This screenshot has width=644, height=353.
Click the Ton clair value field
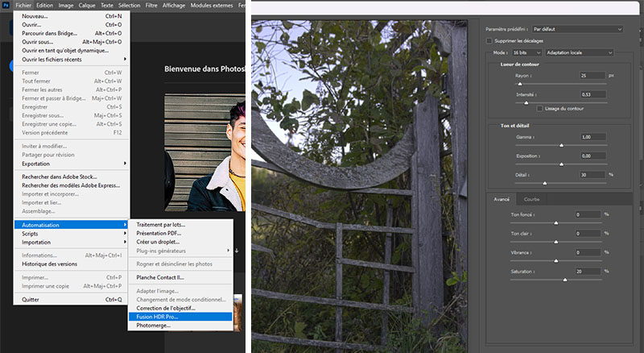pos(588,234)
